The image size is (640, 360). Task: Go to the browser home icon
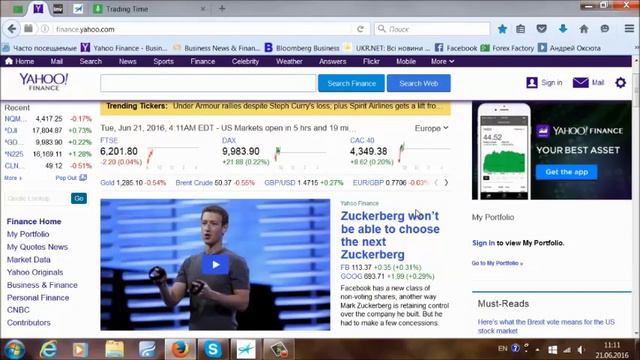tap(584, 29)
